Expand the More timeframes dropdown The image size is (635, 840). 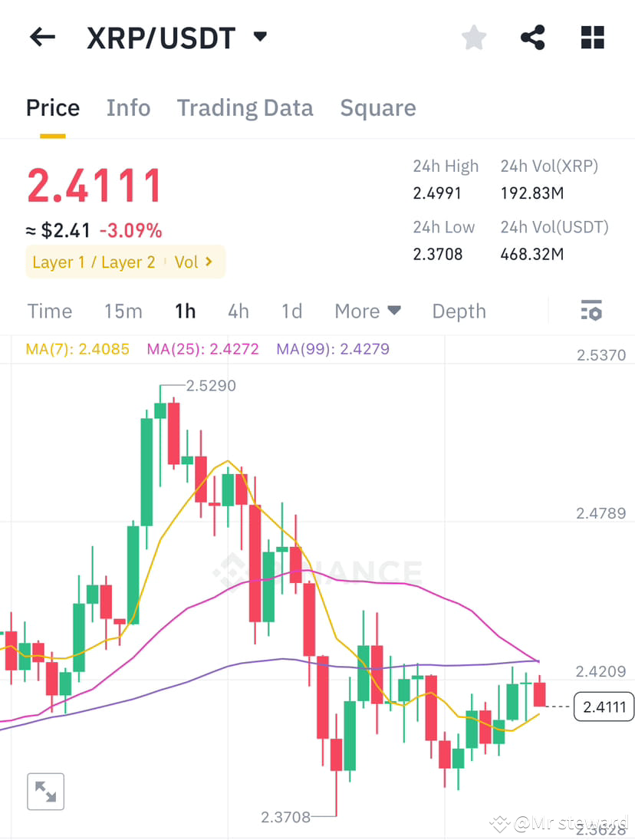(367, 311)
